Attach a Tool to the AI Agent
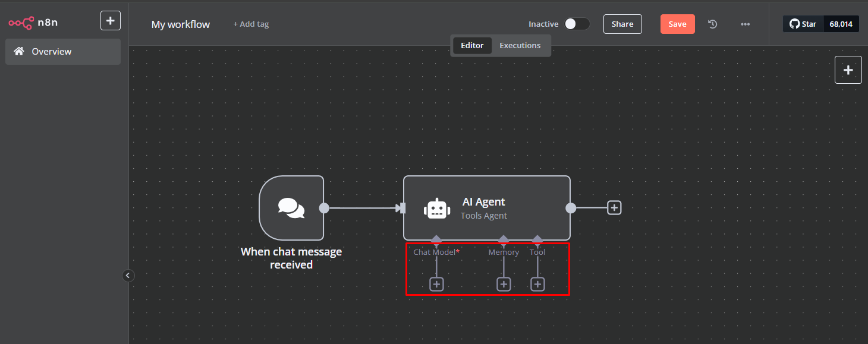Viewport: 868px width, 344px height. pos(537,284)
